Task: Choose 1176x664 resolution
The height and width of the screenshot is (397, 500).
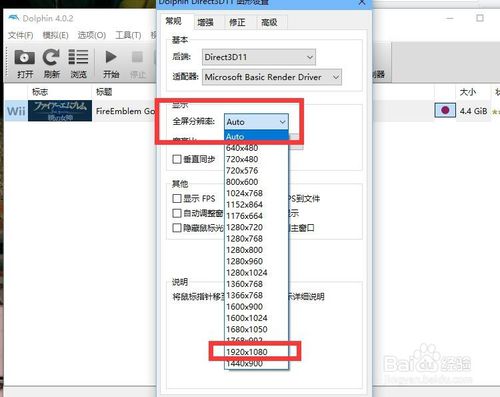Action: point(256,216)
